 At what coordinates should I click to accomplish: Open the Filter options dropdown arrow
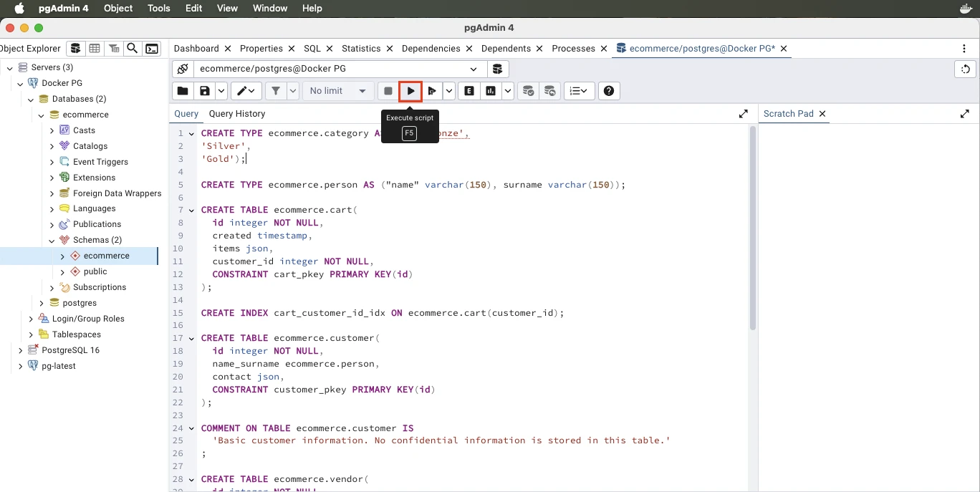pos(293,91)
